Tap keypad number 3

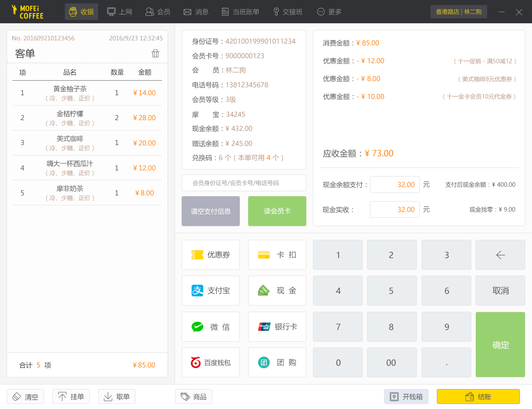click(x=446, y=255)
